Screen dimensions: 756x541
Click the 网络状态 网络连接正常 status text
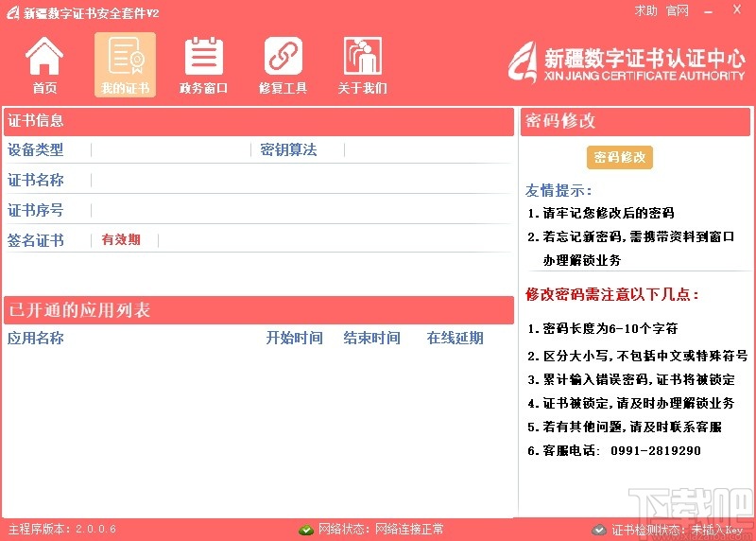click(x=381, y=529)
